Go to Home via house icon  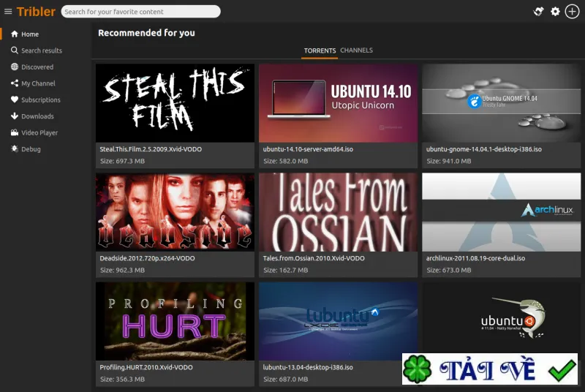coord(15,34)
